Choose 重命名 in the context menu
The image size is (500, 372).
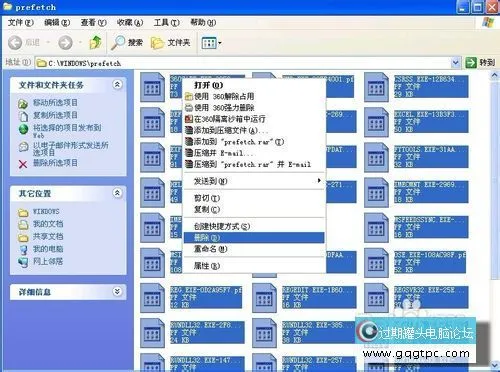point(254,249)
